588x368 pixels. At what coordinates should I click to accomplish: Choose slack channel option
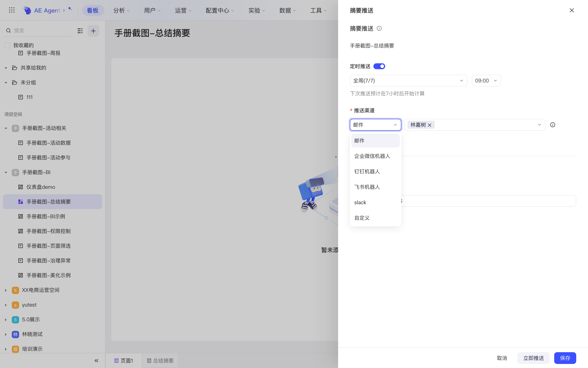pos(375,203)
